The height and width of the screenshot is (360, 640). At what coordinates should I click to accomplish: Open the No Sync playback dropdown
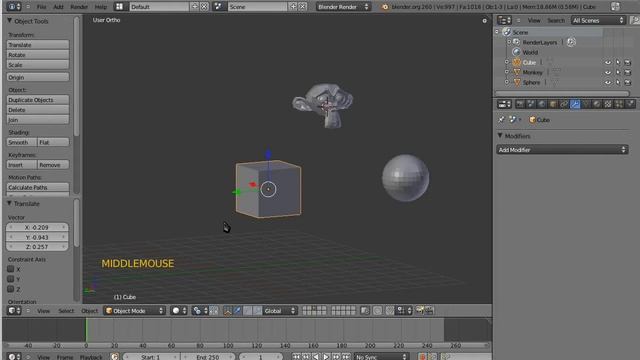(381, 357)
